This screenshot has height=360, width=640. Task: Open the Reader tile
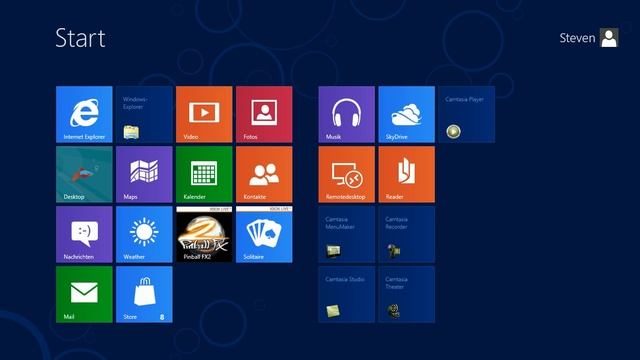tap(407, 174)
